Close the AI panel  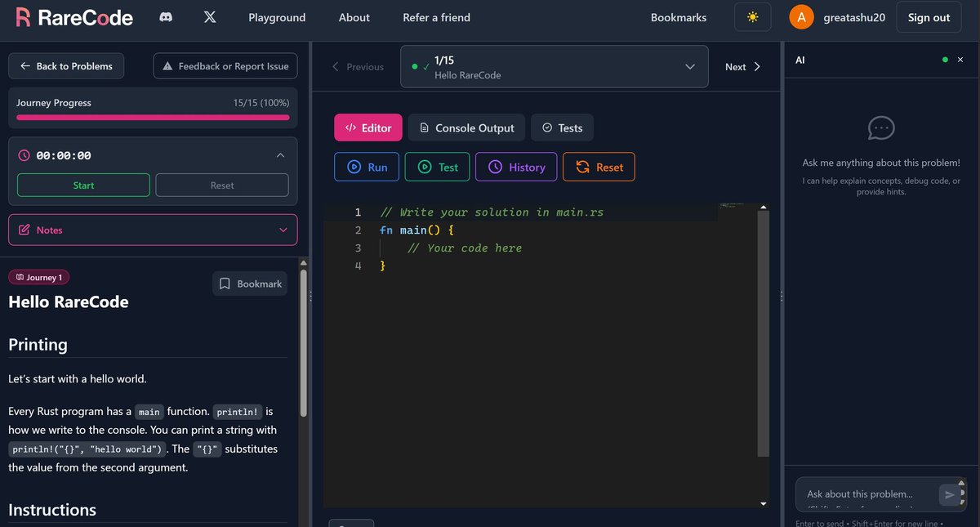point(960,60)
